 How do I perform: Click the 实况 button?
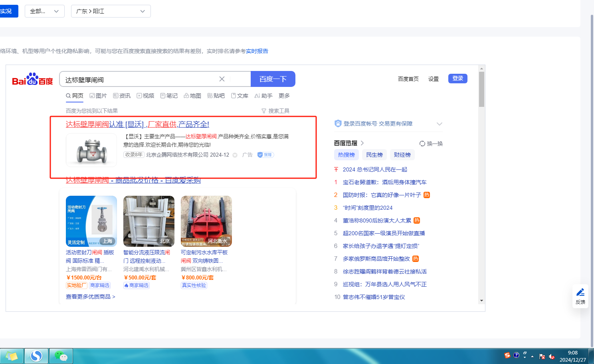[8, 11]
